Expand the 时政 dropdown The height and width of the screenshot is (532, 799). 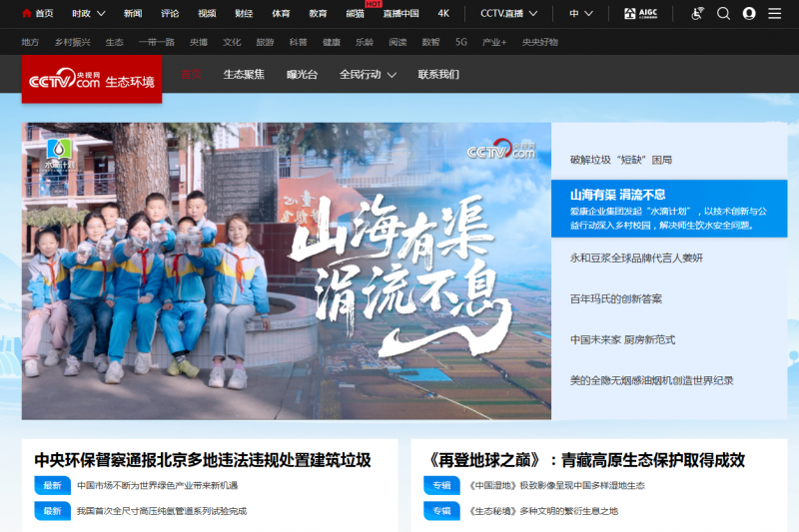coord(89,14)
